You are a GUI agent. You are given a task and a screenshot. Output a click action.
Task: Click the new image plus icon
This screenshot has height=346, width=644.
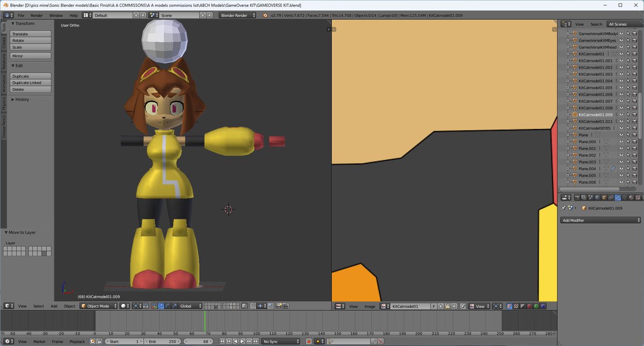tap(440, 306)
